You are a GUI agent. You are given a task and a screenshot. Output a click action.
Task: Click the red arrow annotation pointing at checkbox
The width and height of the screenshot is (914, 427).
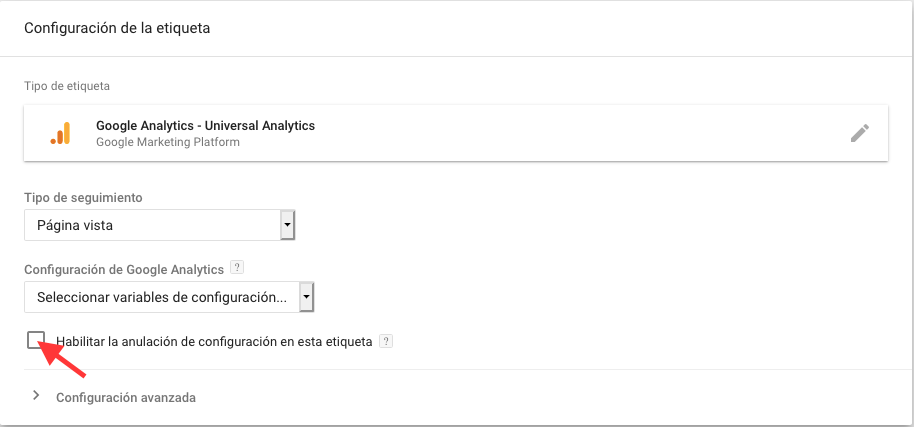click(x=63, y=359)
